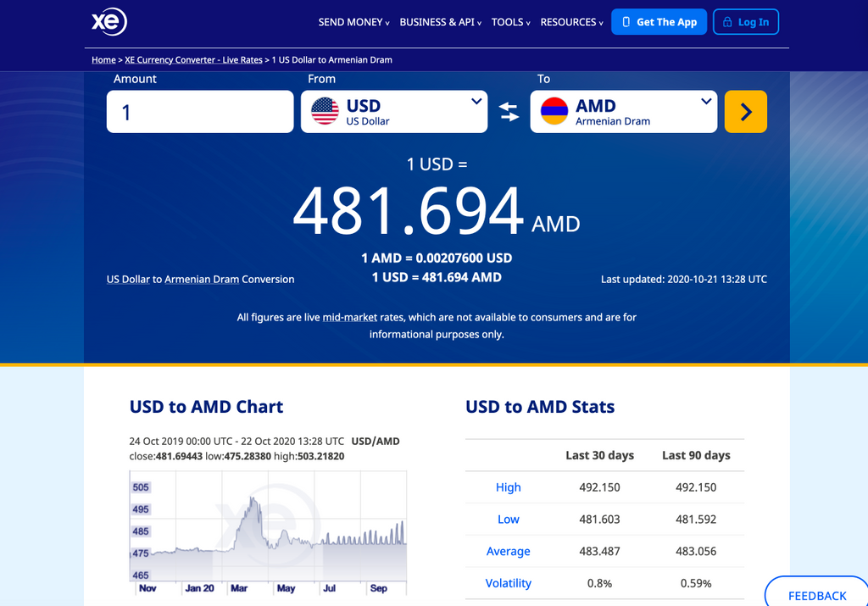Click the Average stats link

point(509,551)
